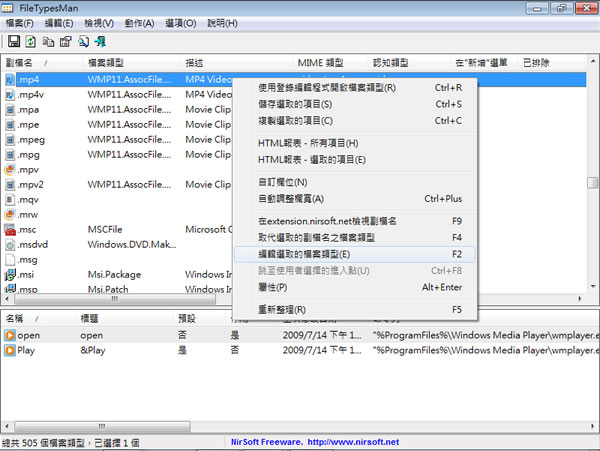Click the Copy selected items toolbar icon

[x=48, y=41]
